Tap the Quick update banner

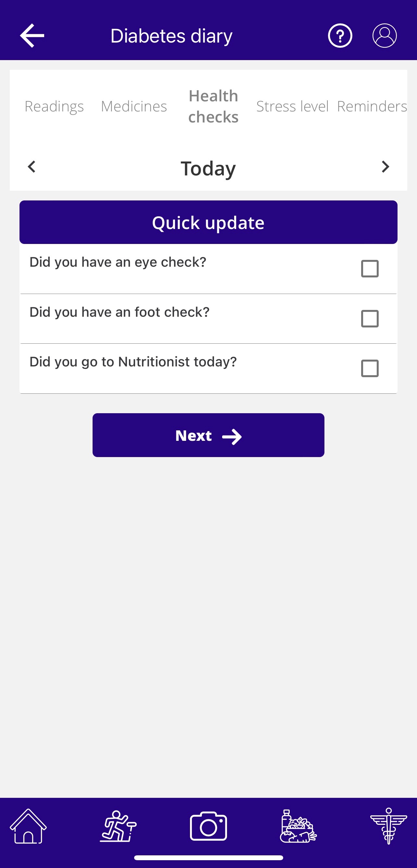(x=208, y=223)
